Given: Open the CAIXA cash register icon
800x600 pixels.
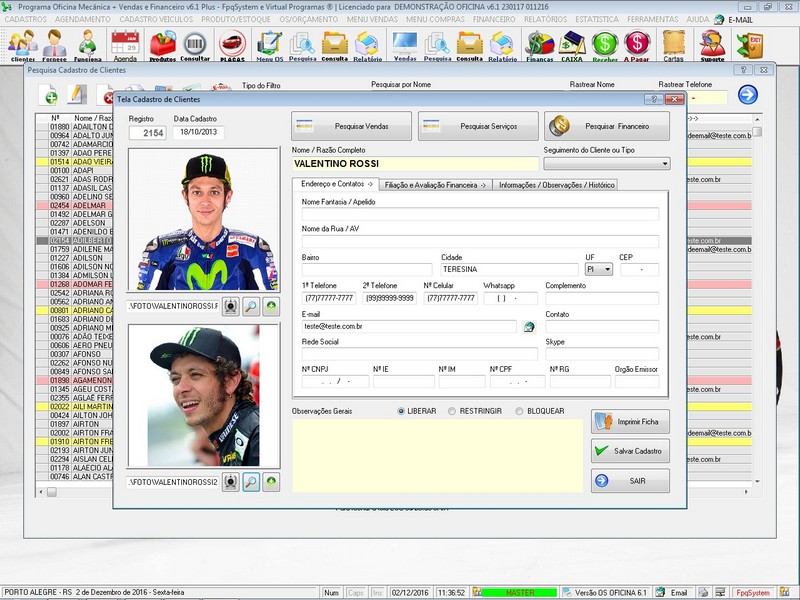Looking at the screenshot, I should point(572,44).
